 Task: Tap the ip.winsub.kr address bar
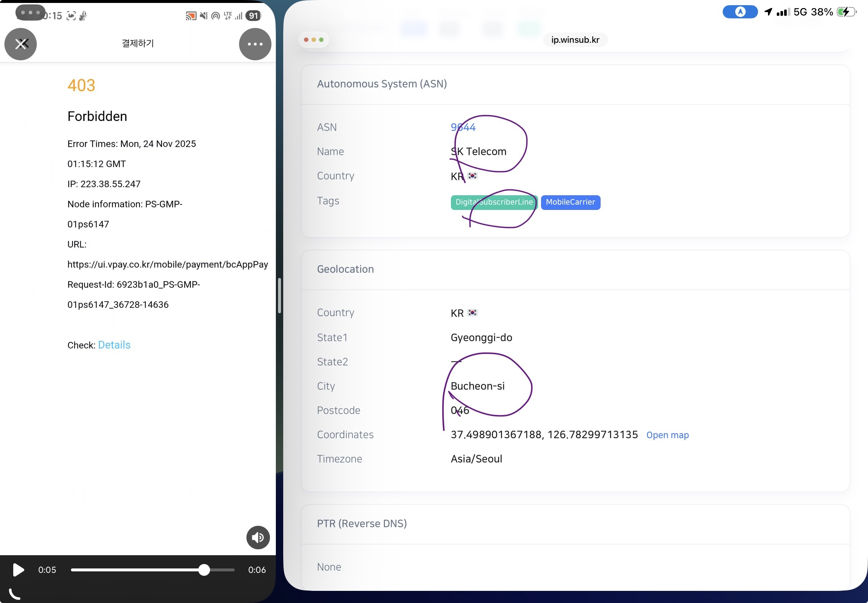click(x=575, y=40)
